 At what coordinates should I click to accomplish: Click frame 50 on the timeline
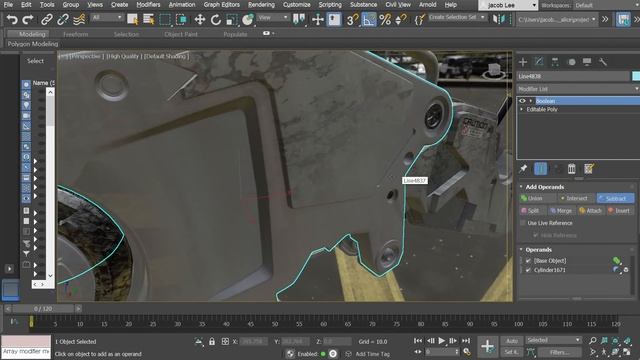[x=275, y=324]
